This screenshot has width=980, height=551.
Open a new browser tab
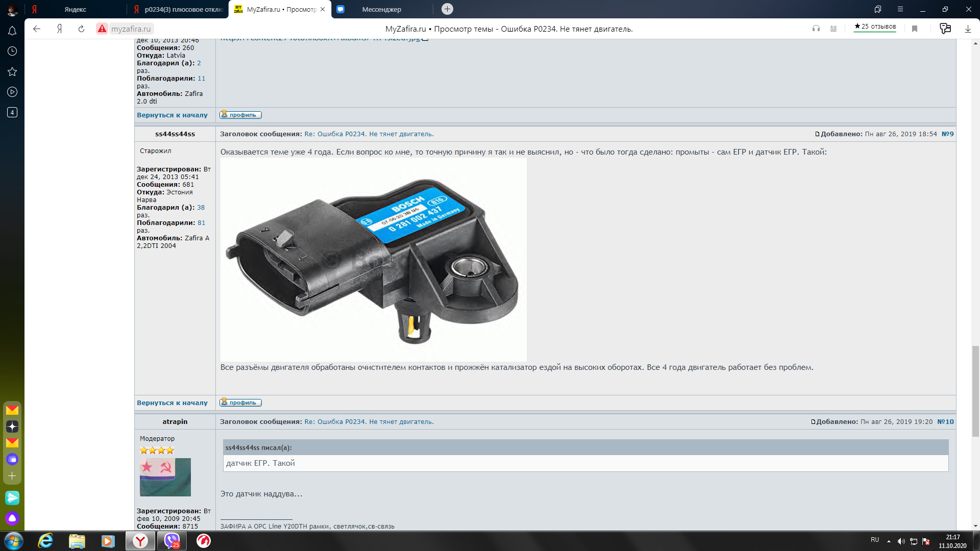(447, 9)
